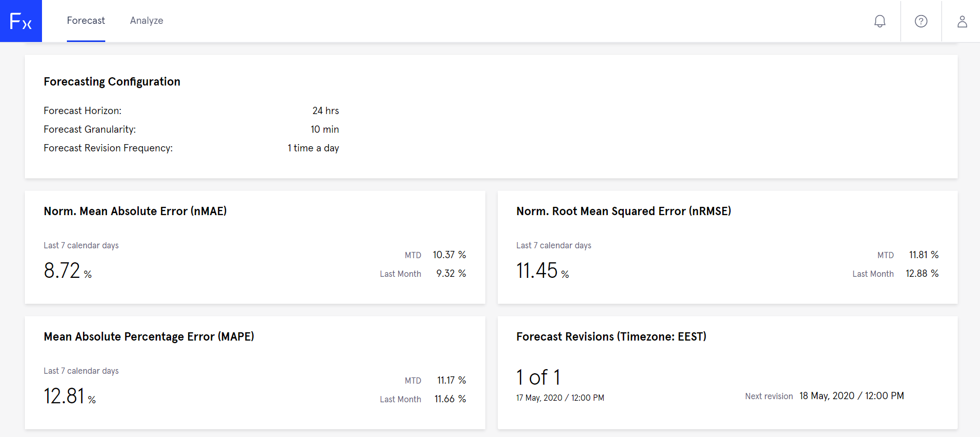The image size is (980, 437).
Task: Open the user profile icon
Action: [962, 21]
